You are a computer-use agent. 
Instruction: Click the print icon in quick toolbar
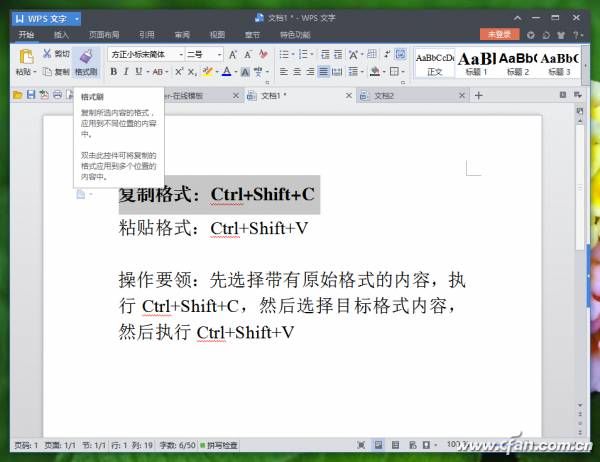pyautogui.click(x=57, y=95)
